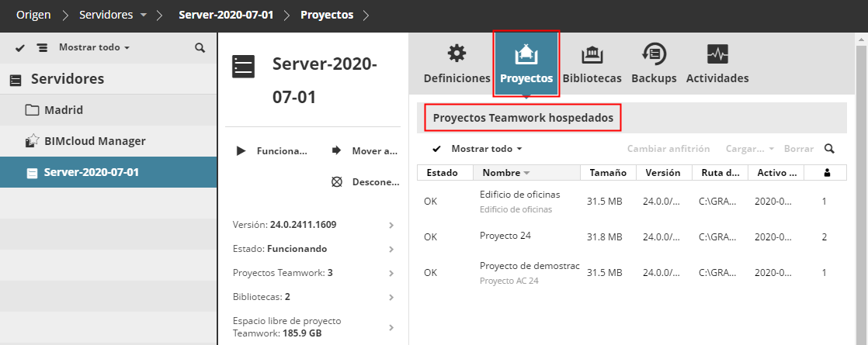Click Servidores in the breadcrumb
Viewport: 868px width, 345px height.
[x=106, y=15]
